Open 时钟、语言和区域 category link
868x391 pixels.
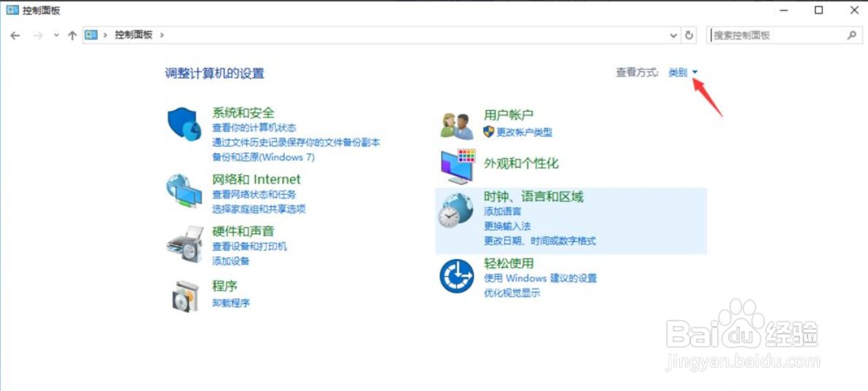pyautogui.click(x=533, y=197)
